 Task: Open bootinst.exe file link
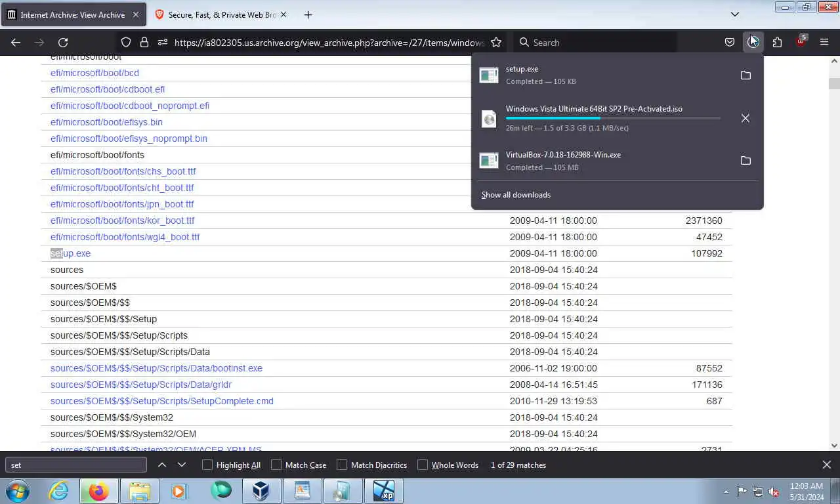156,368
